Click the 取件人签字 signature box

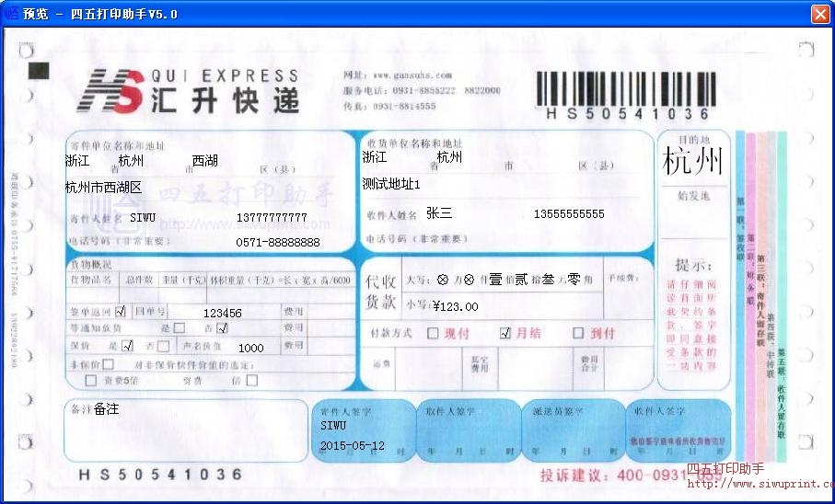tap(469, 430)
